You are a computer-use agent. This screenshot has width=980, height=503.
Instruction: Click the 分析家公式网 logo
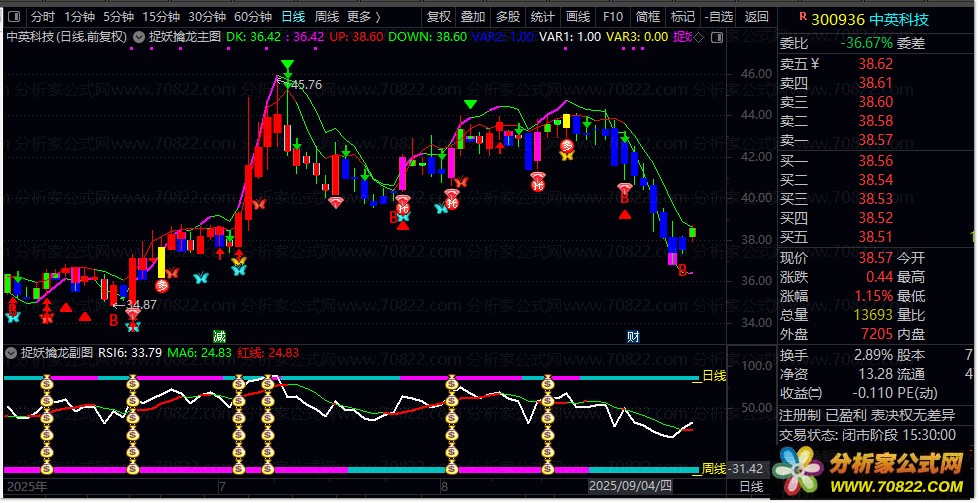coord(870,472)
